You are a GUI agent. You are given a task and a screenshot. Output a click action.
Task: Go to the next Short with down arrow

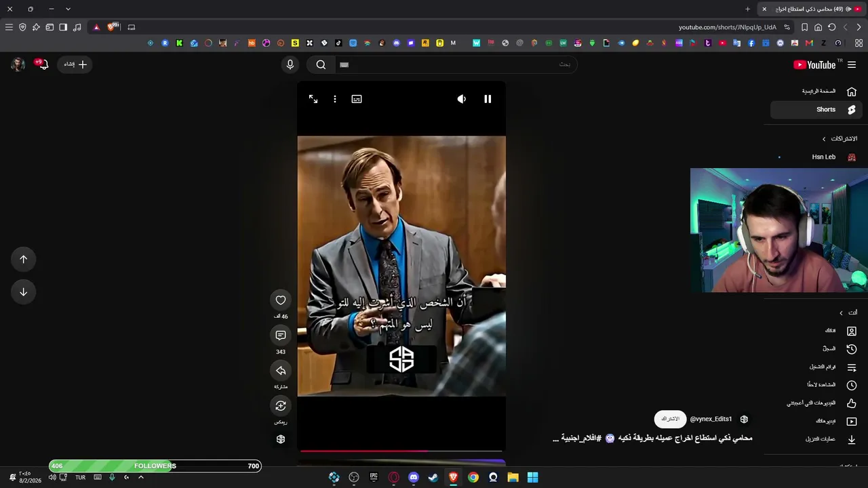click(23, 291)
